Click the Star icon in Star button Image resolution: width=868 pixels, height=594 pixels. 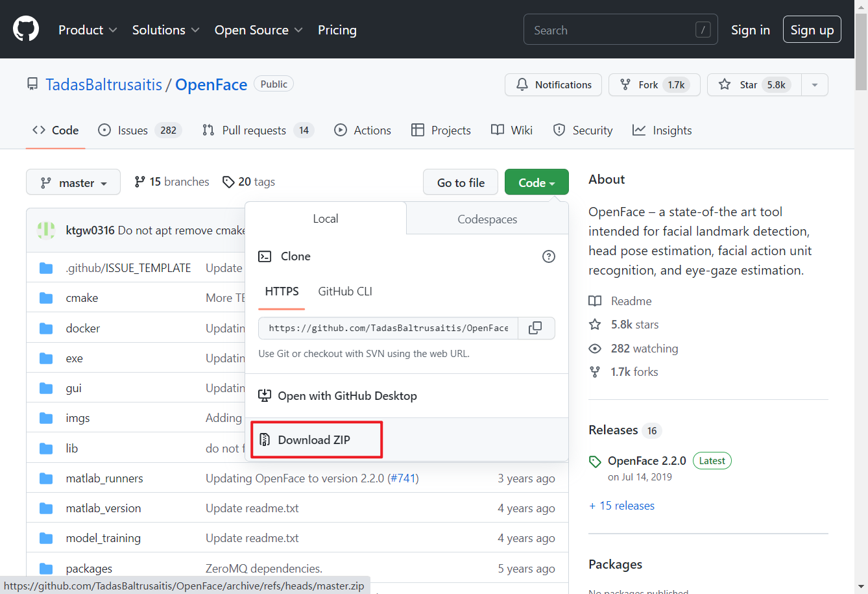[725, 84]
